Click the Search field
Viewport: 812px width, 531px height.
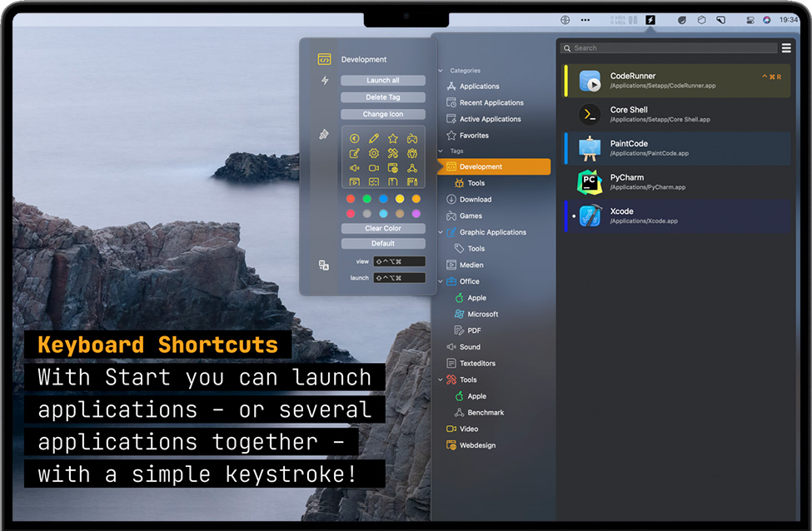pos(670,48)
